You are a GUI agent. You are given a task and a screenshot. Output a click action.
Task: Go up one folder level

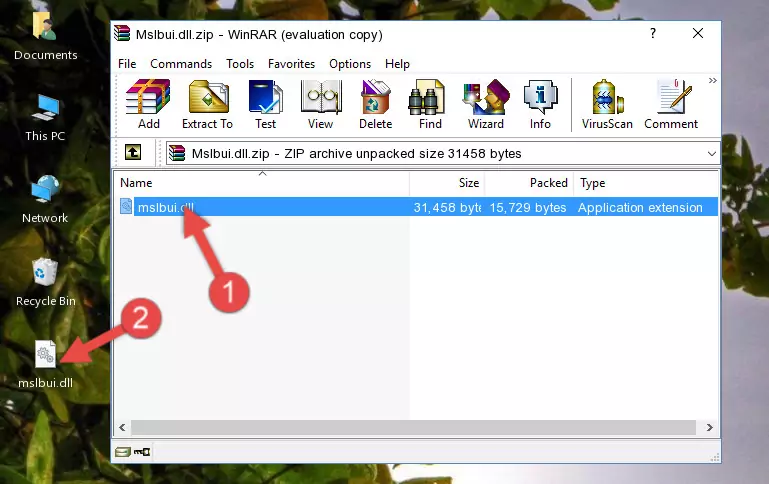click(x=133, y=153)
